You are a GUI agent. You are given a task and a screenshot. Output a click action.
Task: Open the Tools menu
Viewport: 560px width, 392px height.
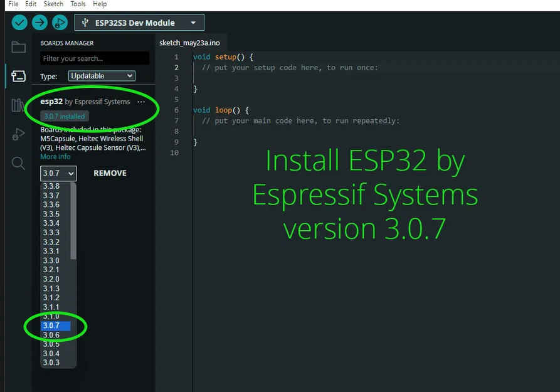[x=78, y=4]
